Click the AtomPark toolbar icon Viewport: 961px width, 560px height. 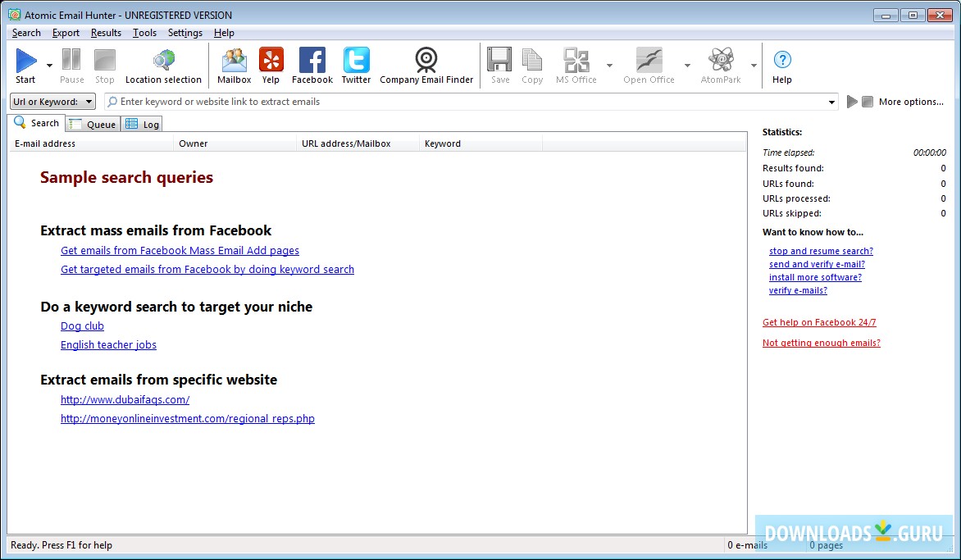tap(721, 60)
